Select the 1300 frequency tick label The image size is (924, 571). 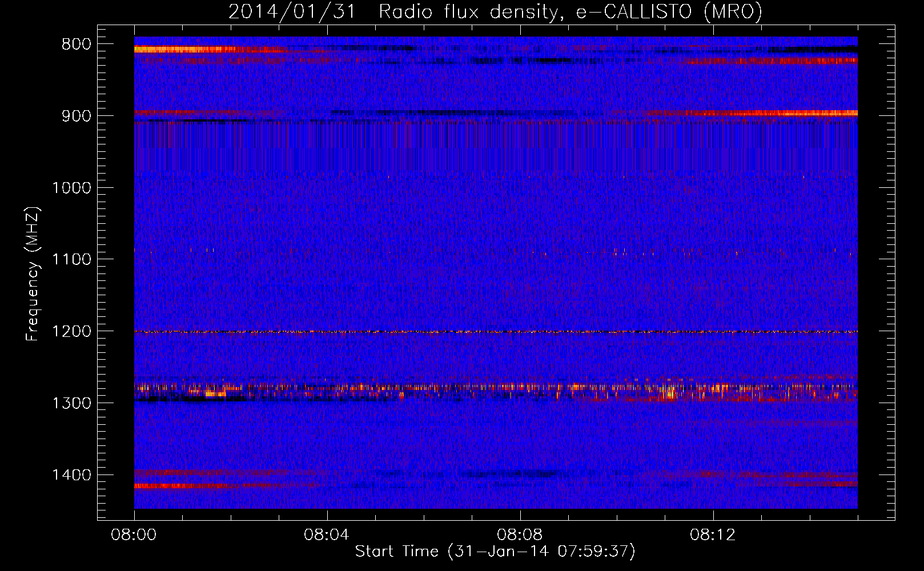72,403
